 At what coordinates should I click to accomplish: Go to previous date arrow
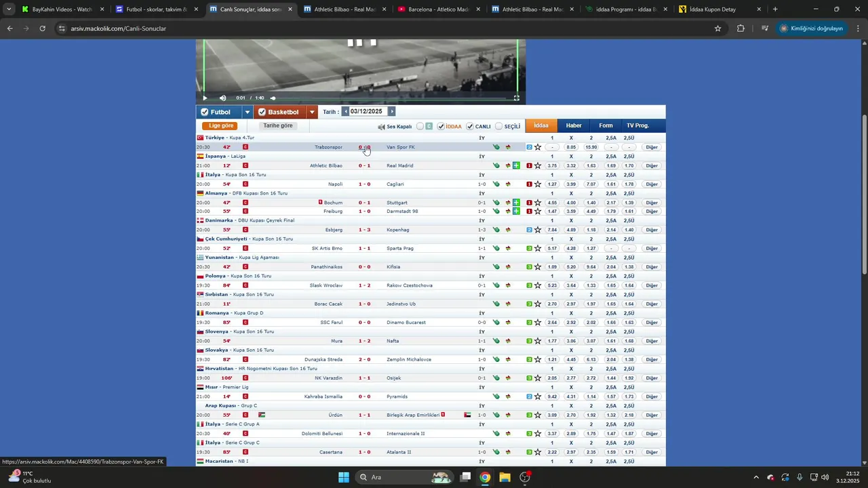pyautogui.click(x=345, y=111)
